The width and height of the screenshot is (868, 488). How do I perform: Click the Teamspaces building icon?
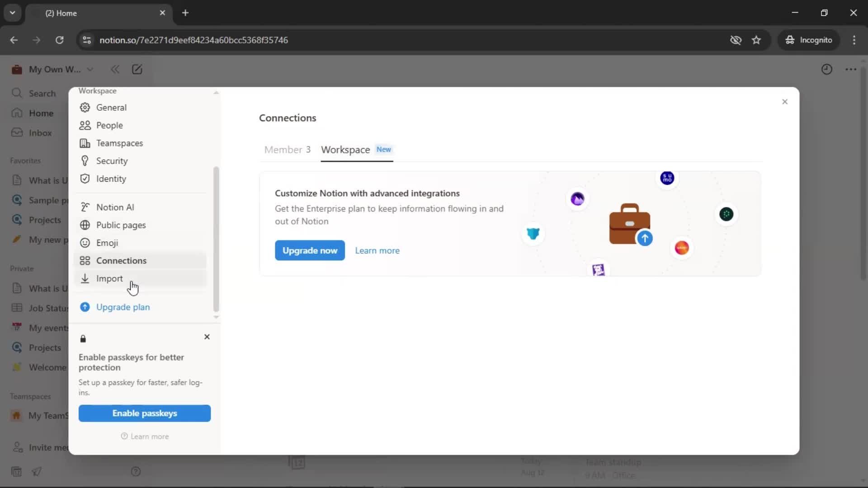click(x=85, y=143)
